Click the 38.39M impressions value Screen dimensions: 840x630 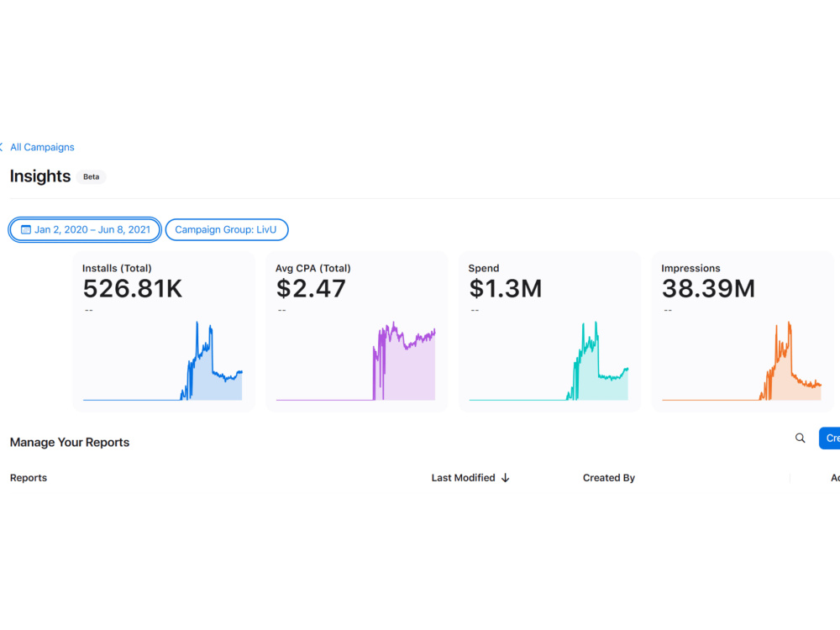coord(708,289)
